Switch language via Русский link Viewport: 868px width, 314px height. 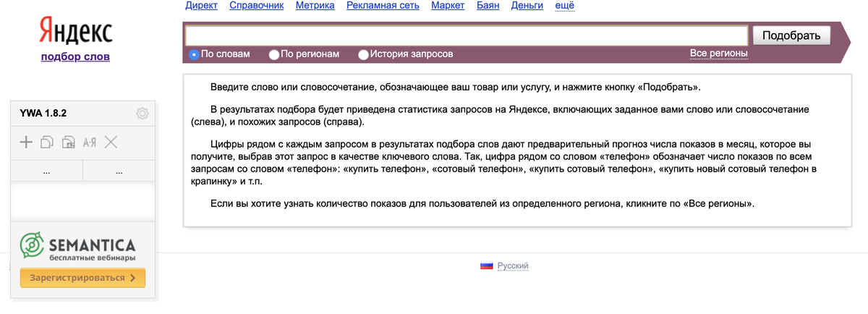(x=513, y=266)
